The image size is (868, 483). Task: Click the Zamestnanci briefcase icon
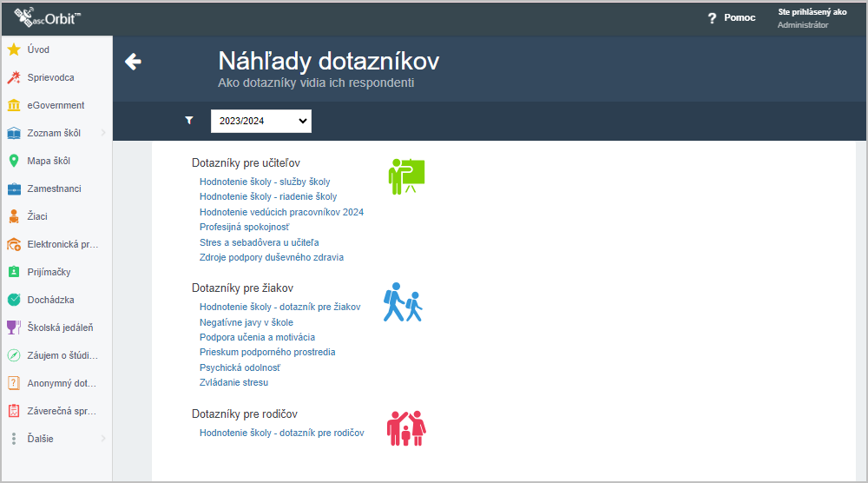[x=14, y=189]
